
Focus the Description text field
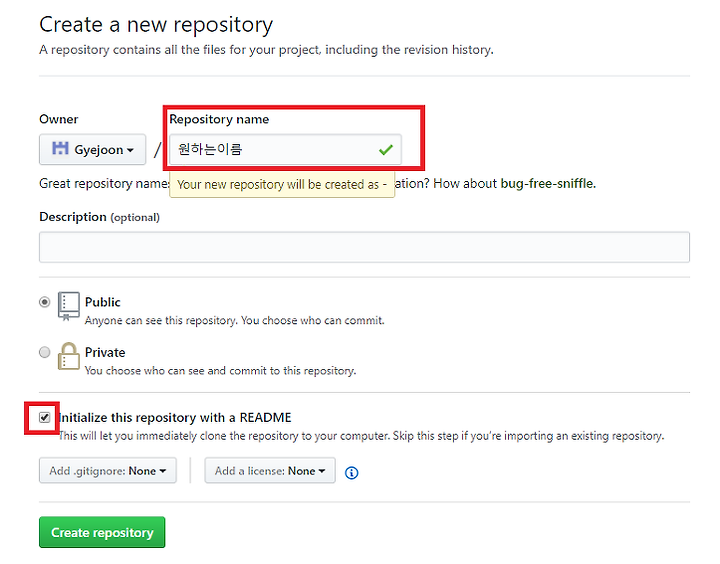[364, 247]
